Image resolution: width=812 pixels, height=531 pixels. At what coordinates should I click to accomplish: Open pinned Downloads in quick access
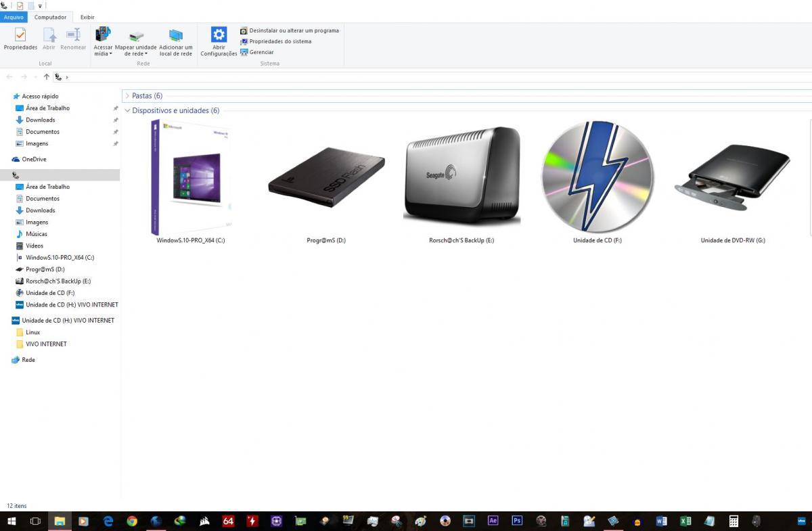click(x=41, y=120)
